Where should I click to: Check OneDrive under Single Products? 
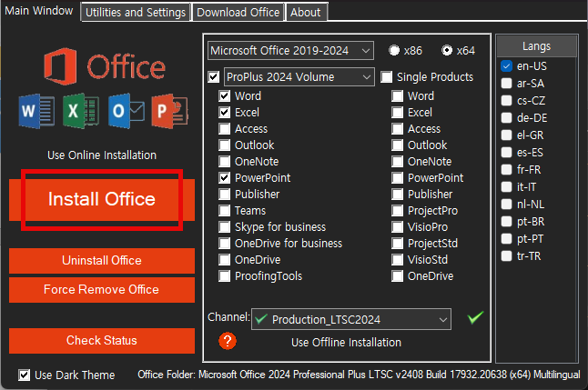pyautogui.click(x=398, y=276)
